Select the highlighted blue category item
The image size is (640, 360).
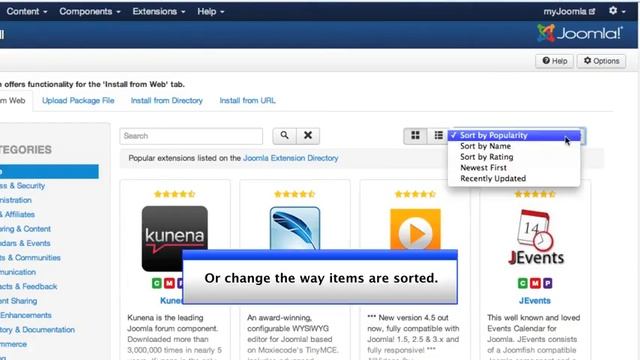[x=49, y=171]
